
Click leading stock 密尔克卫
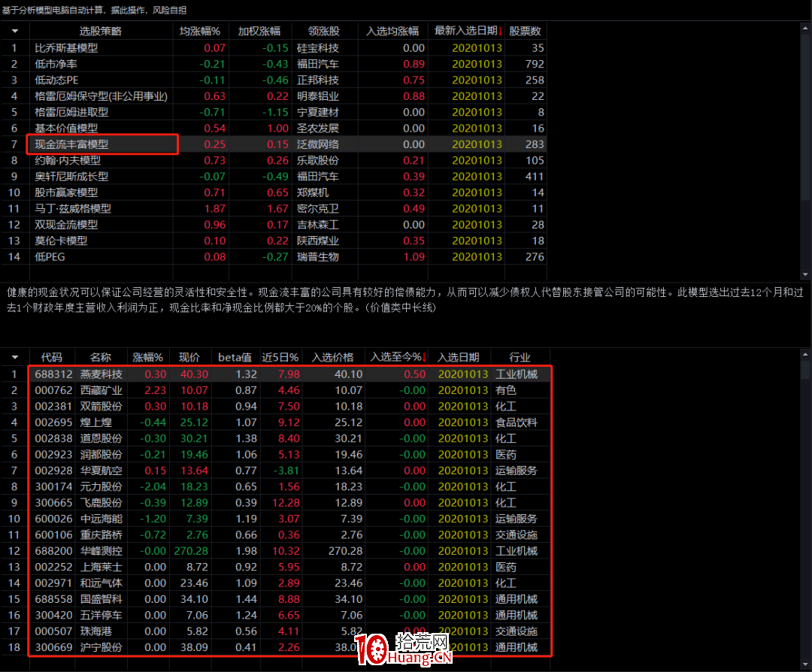pos(318,209)
